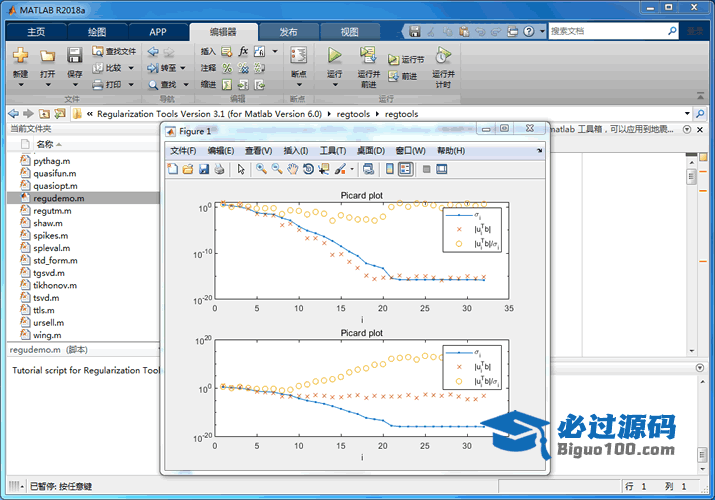Screen dimensions: 715x500
Task: Open the Help menu in Figure 1
Action: click(x=451, y=151)
